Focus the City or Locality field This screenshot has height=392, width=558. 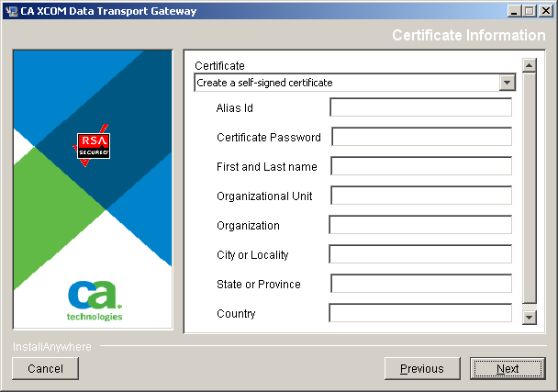420,254
